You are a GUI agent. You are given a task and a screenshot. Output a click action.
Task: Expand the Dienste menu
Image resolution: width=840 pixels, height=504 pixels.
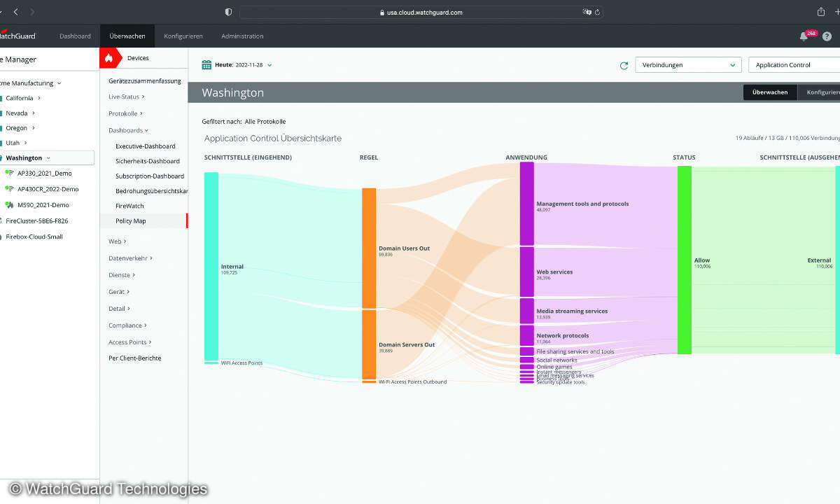tap(122, 275)
